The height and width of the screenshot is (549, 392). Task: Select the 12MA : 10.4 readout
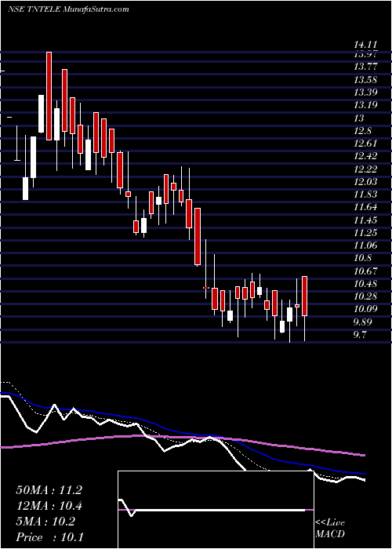[49, 506]
